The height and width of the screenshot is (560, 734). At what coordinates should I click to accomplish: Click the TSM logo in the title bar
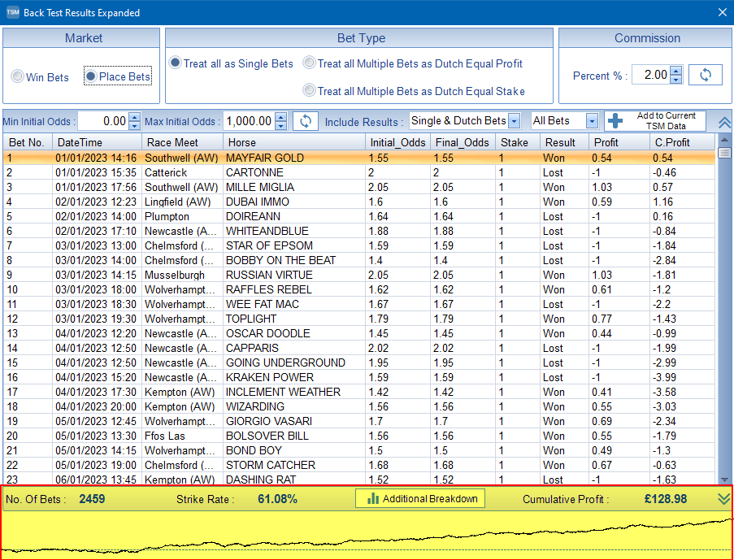tap(13, 12)
